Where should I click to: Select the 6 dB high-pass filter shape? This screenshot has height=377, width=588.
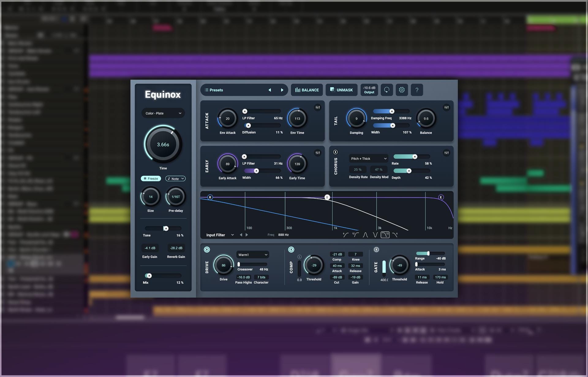point(346,235)
